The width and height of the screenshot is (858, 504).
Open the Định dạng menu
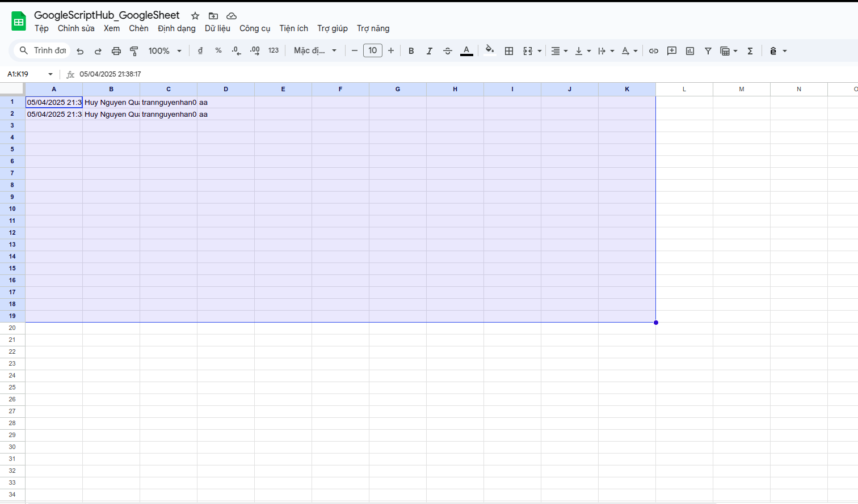click(x=176, y=28)
